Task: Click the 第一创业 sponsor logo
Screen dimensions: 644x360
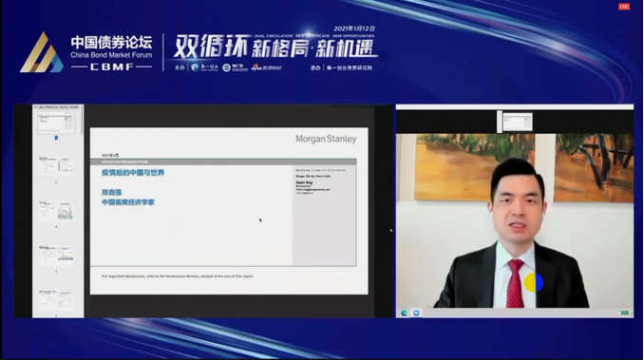Action: click(204, 67)
